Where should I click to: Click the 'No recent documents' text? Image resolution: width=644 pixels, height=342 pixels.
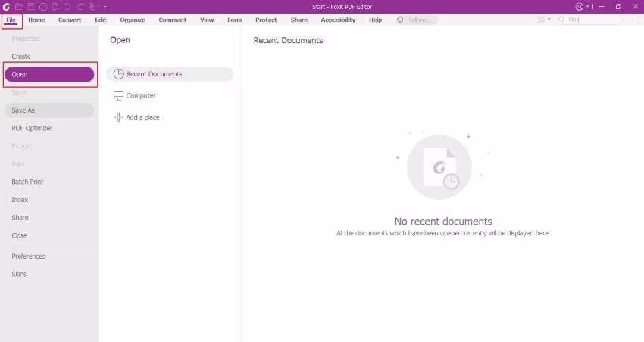(x=443, y=222)
